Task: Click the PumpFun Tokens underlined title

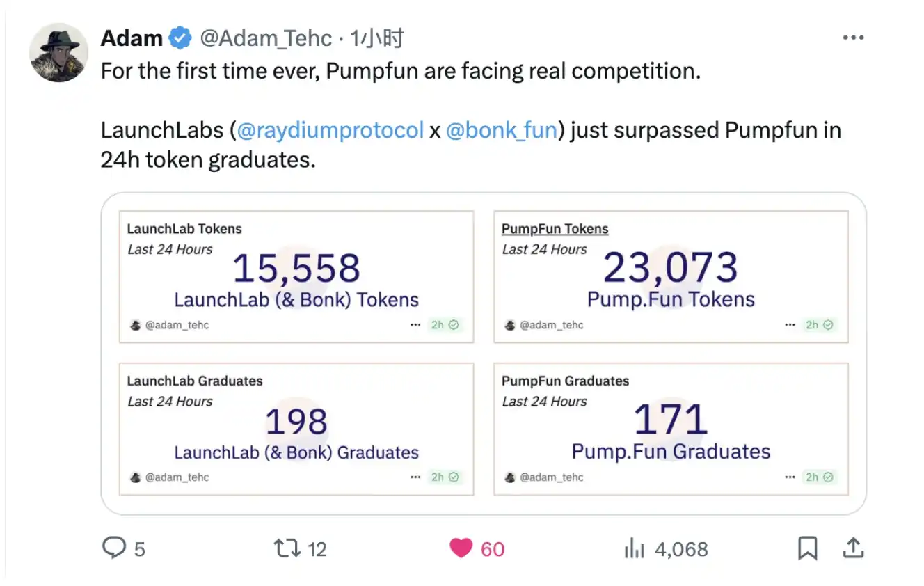Action: click(555, 229)
